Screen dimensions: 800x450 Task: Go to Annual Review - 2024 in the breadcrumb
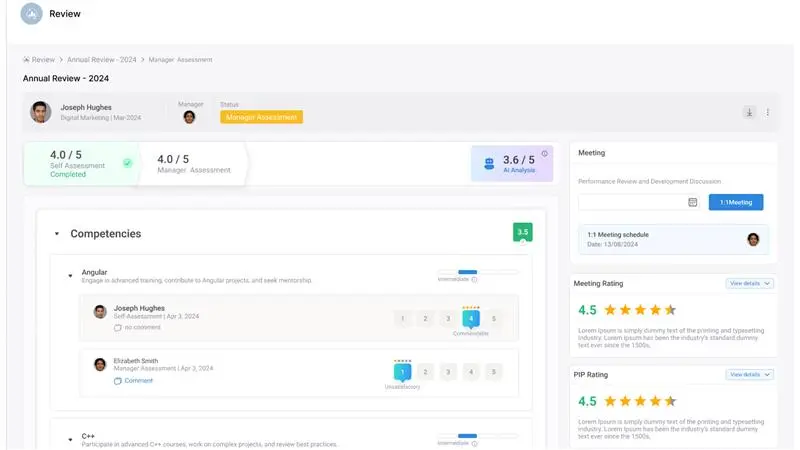pos(102,60)
